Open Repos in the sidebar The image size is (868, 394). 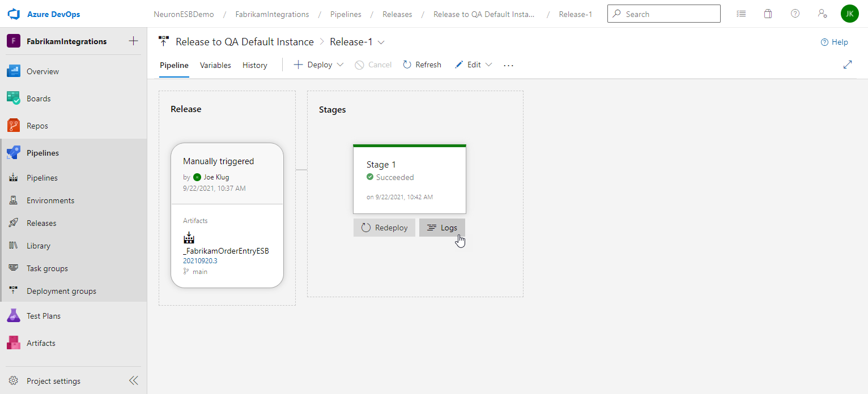pos(74,126)
